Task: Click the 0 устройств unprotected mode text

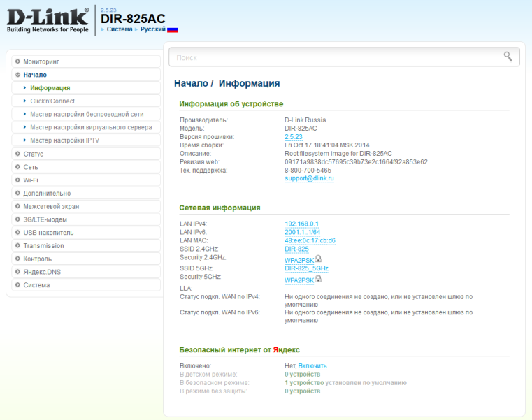Action: tap(302, 391)
